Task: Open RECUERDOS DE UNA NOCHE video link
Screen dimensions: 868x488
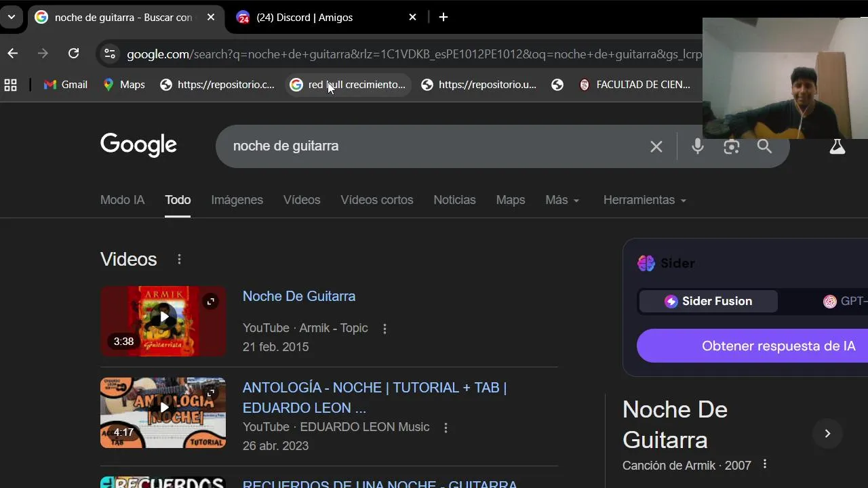Action: [x=380, y=484]
